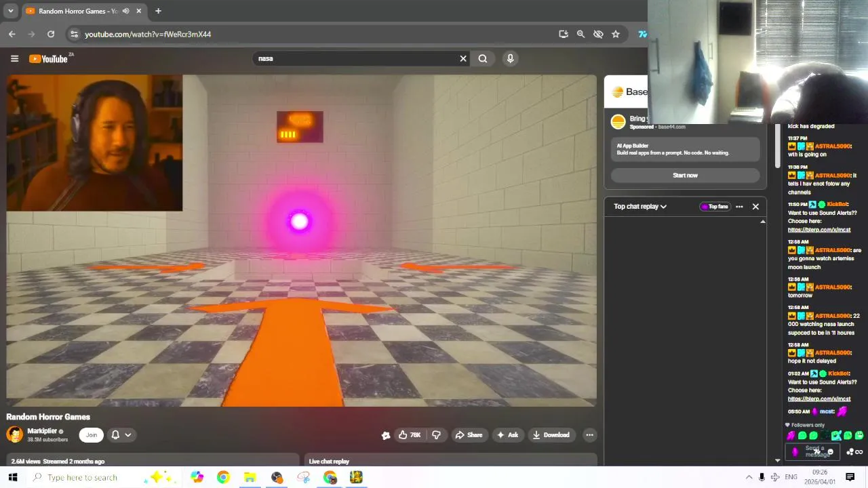Toggle airplane mode tray icon
868x488 pixels.
[x=775, y=477]
